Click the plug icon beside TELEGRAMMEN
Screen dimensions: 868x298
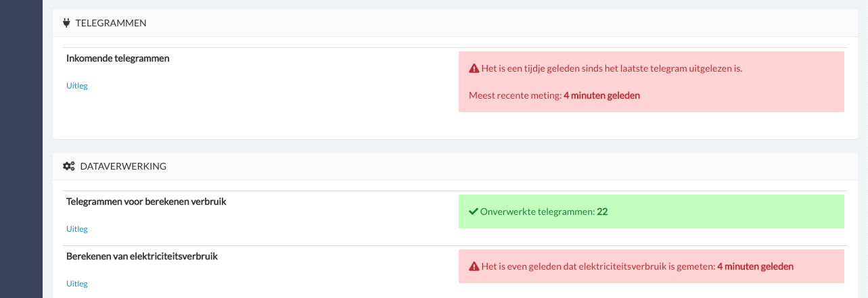(66, 23)
